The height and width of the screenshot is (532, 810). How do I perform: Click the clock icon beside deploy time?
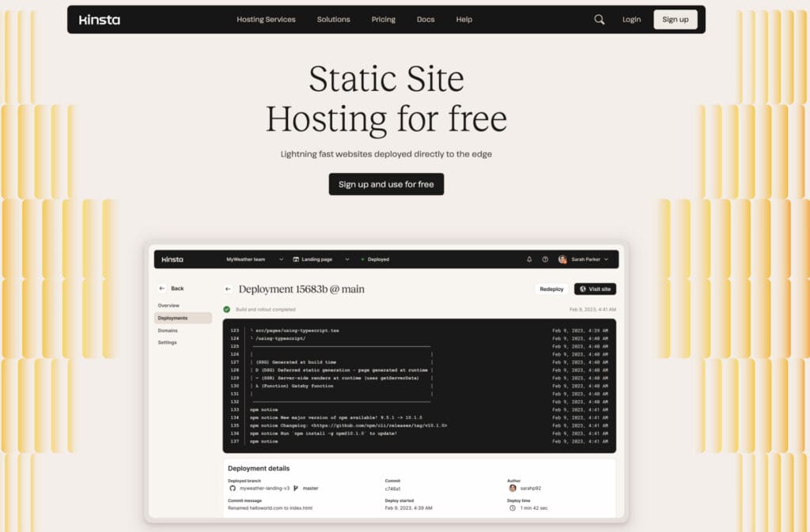[512, 507]
